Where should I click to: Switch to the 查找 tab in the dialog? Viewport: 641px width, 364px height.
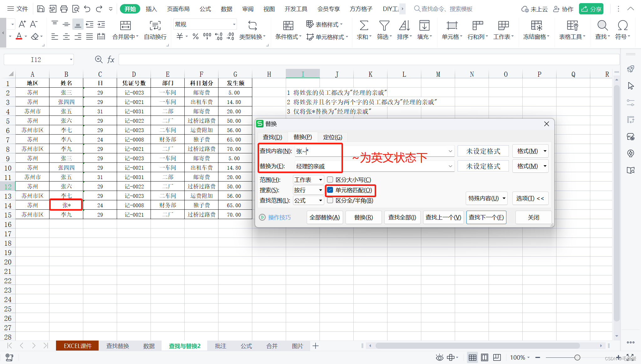coord(272,137)
